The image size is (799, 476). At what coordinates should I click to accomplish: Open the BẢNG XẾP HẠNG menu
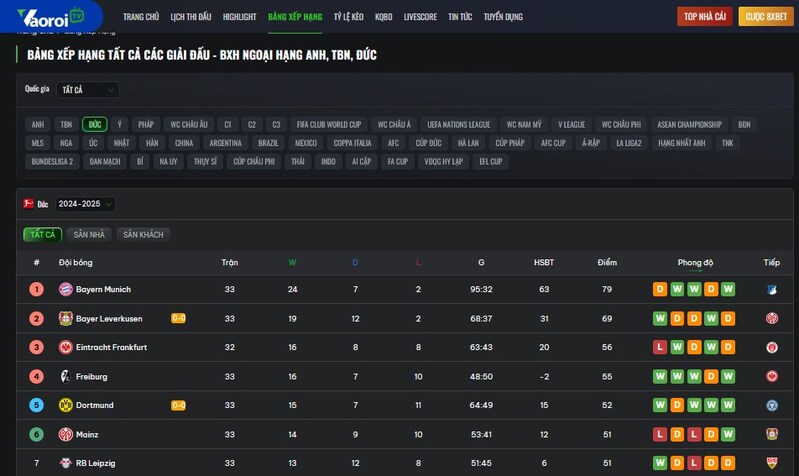(295, 17)
